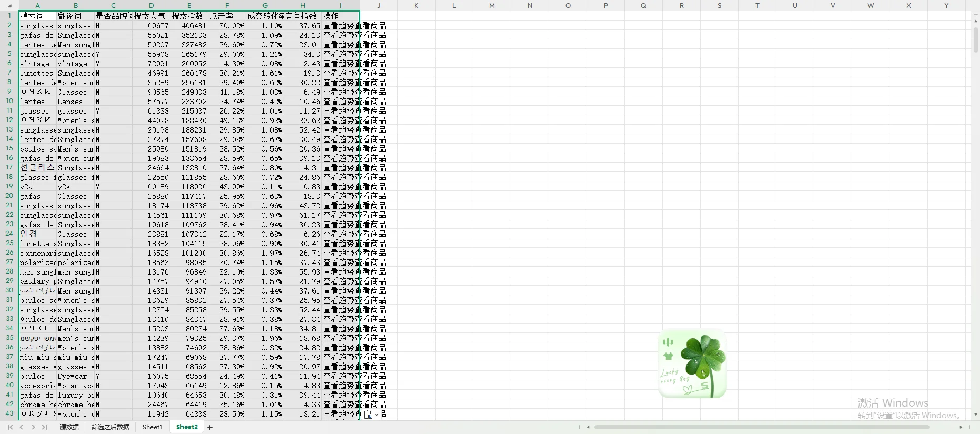This screenshot has width=980, height=434.
Task: Select column S header
Action: click(x=719, y=6)
